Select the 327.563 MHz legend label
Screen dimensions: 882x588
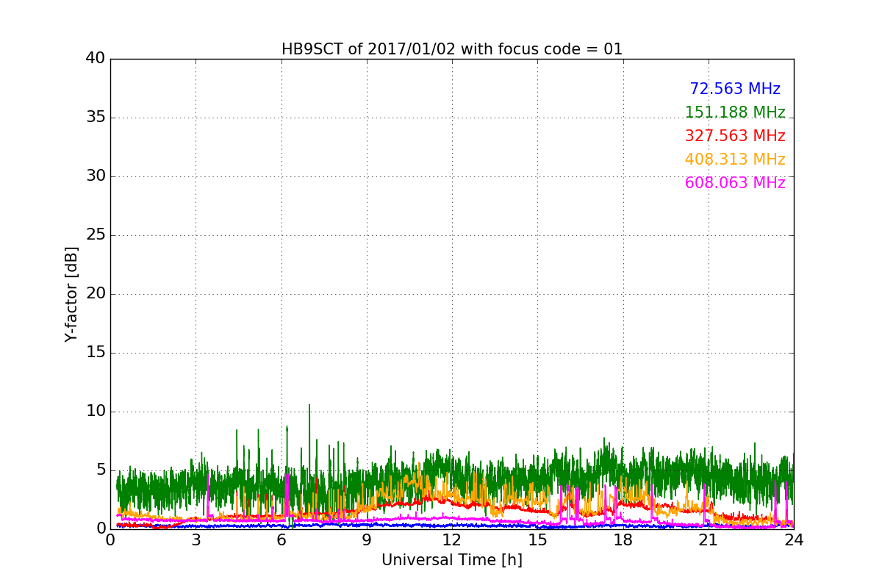click(x=735, y=136)
